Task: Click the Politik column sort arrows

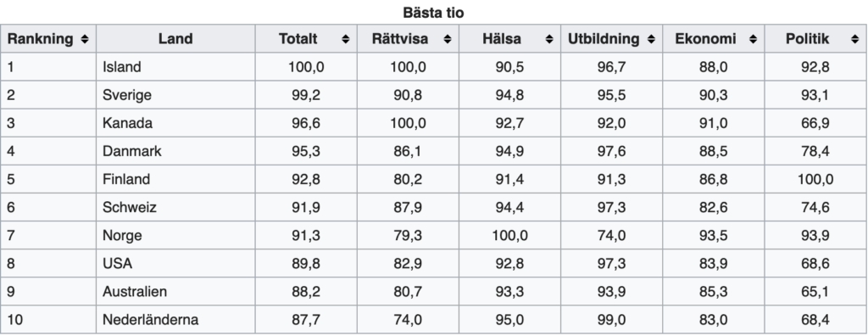Action: click(x=855, y=39)
